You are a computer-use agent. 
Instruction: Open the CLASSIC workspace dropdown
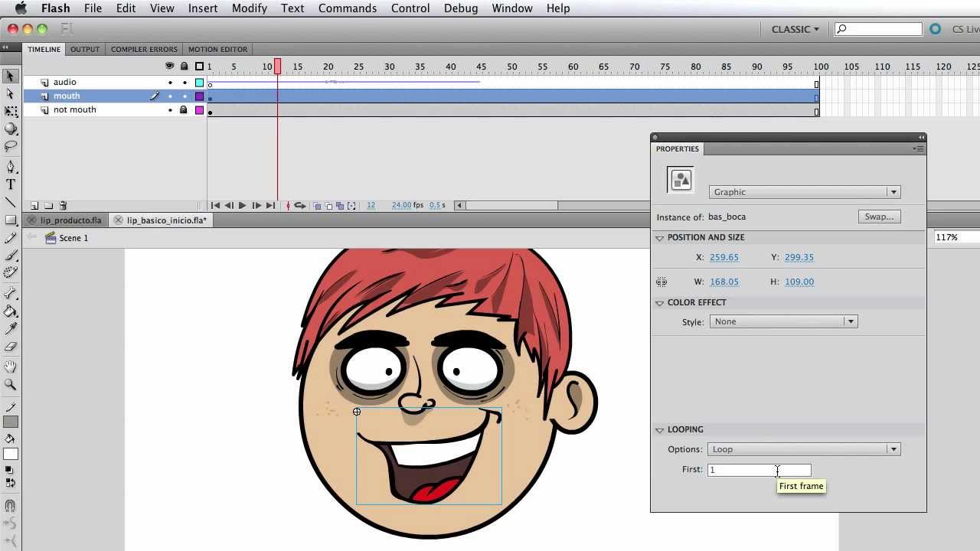pos(795,29)
